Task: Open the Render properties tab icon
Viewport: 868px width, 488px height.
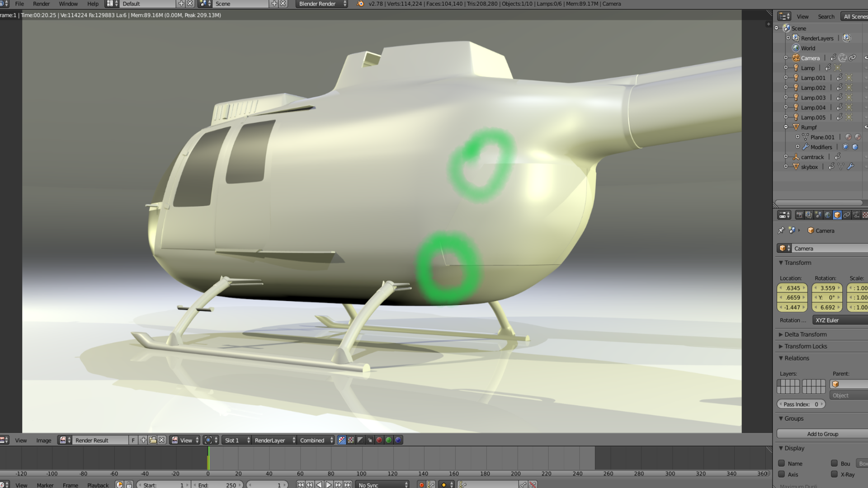Action: (x=799, y=215)
